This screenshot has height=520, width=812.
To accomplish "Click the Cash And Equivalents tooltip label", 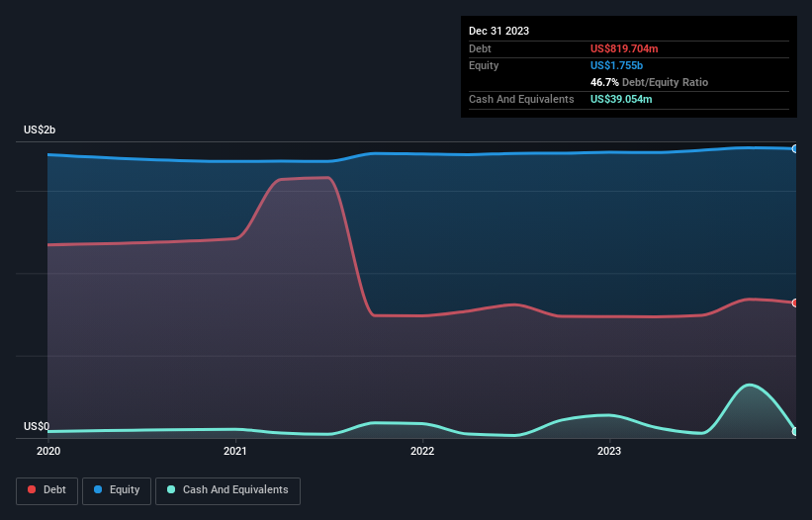I will coord(521,99).
